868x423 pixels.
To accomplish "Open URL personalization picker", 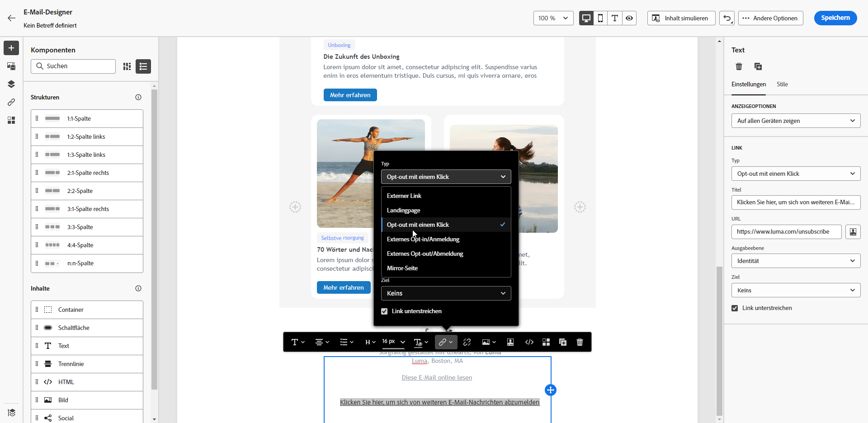I will (853, 232).
